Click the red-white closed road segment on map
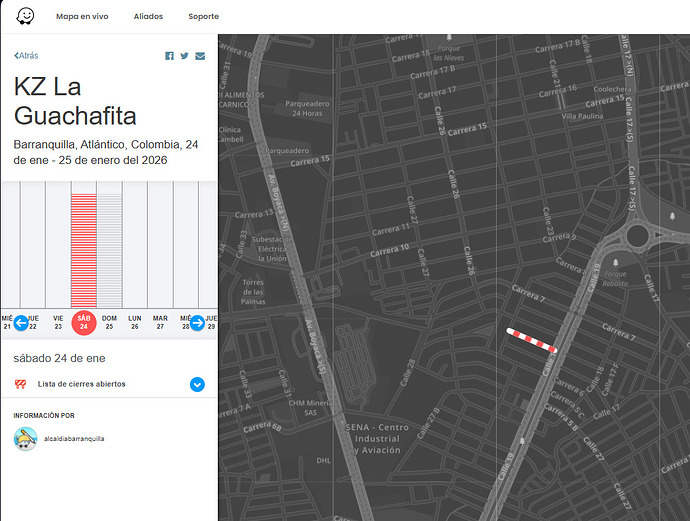690x521 pixels. coord(532,340)
